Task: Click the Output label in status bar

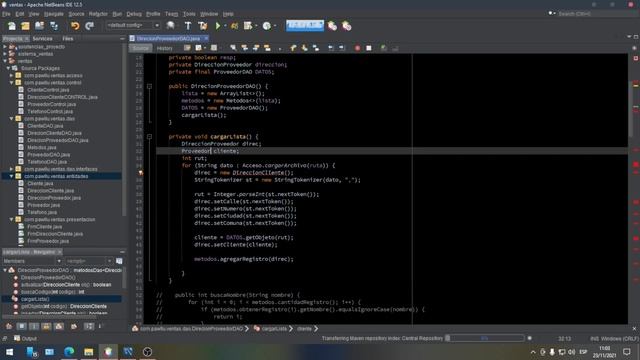Action: [29, 338]
